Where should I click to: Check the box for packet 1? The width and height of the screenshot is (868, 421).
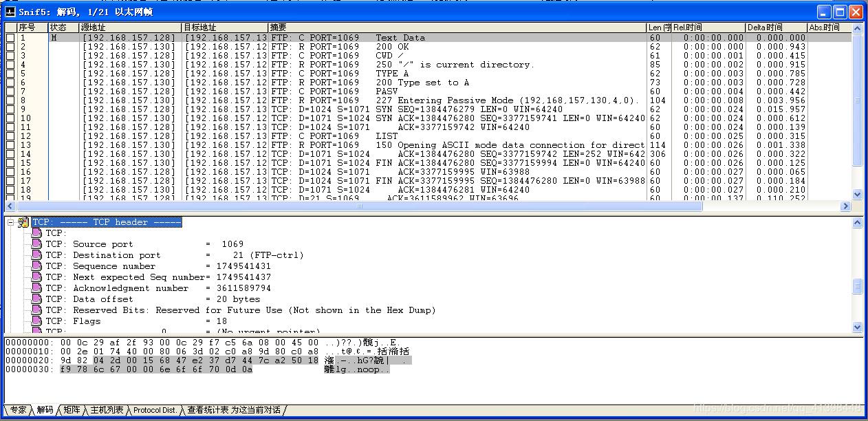point(10,38)
